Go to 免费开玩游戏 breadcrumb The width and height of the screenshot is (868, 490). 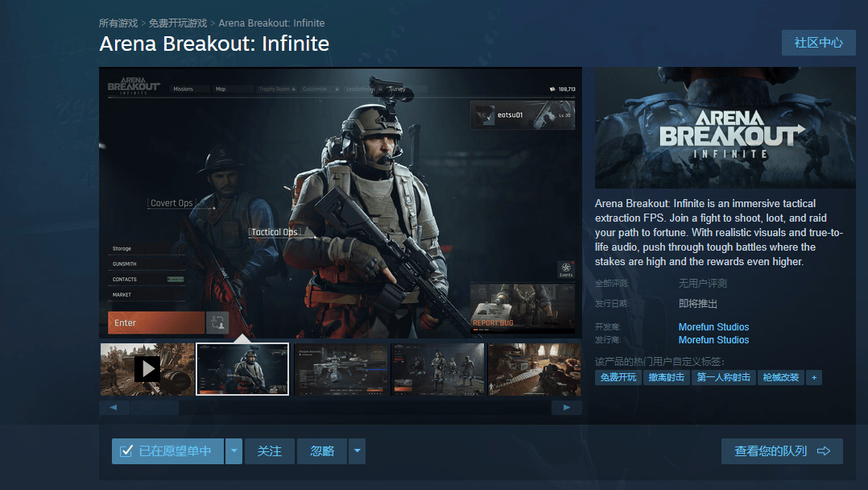coord(178,23)
